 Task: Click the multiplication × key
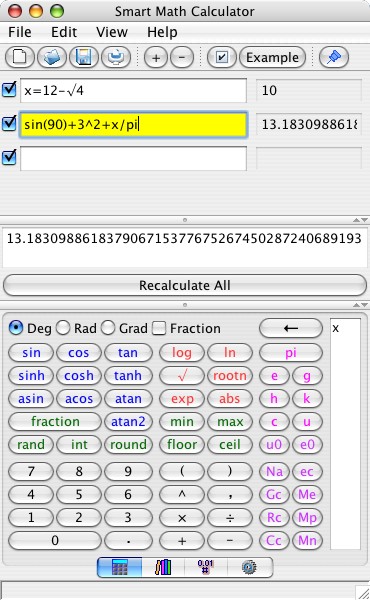tap(182, 518)
